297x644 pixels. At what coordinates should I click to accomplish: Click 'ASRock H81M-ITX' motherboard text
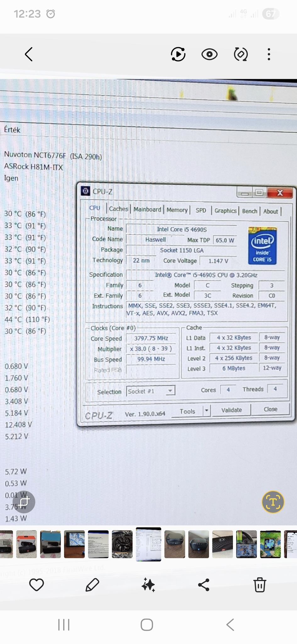click(33, 167)
